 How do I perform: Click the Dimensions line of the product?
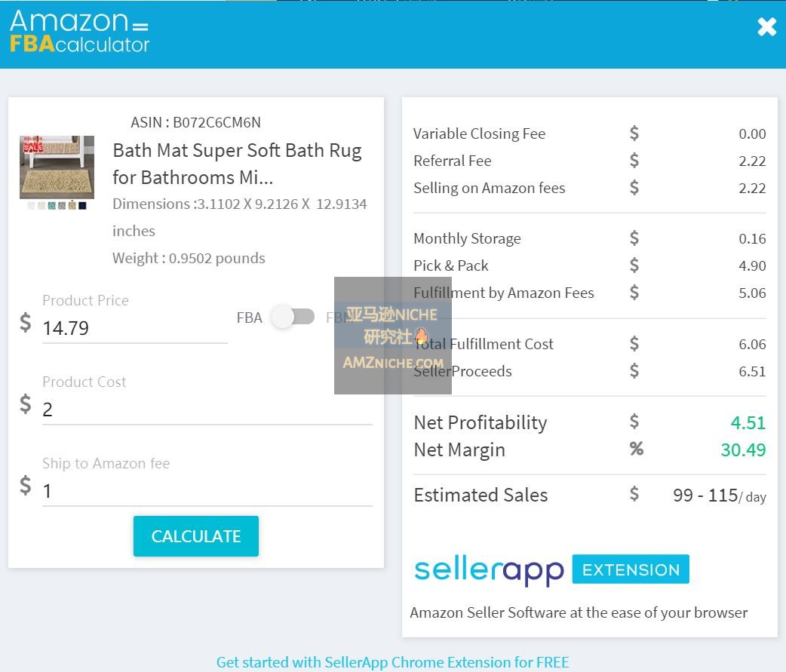pos(240,217)
